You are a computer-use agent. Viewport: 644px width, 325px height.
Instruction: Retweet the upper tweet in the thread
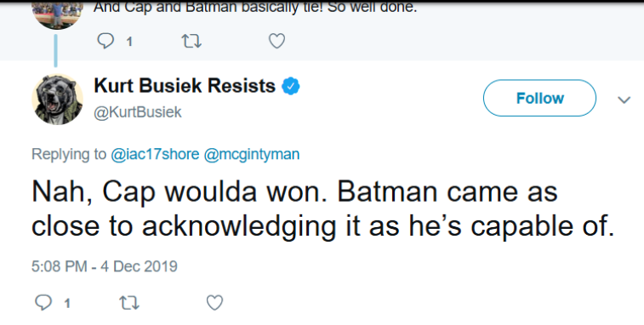(x=191, y=41)
